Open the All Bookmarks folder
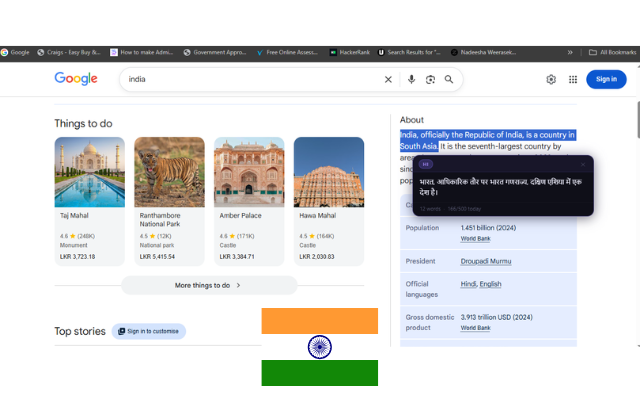 point(612,52)
